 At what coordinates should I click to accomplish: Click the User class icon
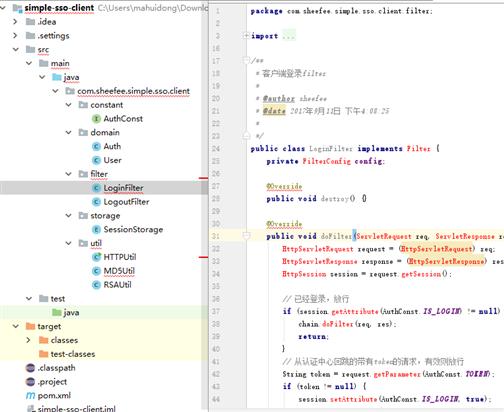coord(96,160)
